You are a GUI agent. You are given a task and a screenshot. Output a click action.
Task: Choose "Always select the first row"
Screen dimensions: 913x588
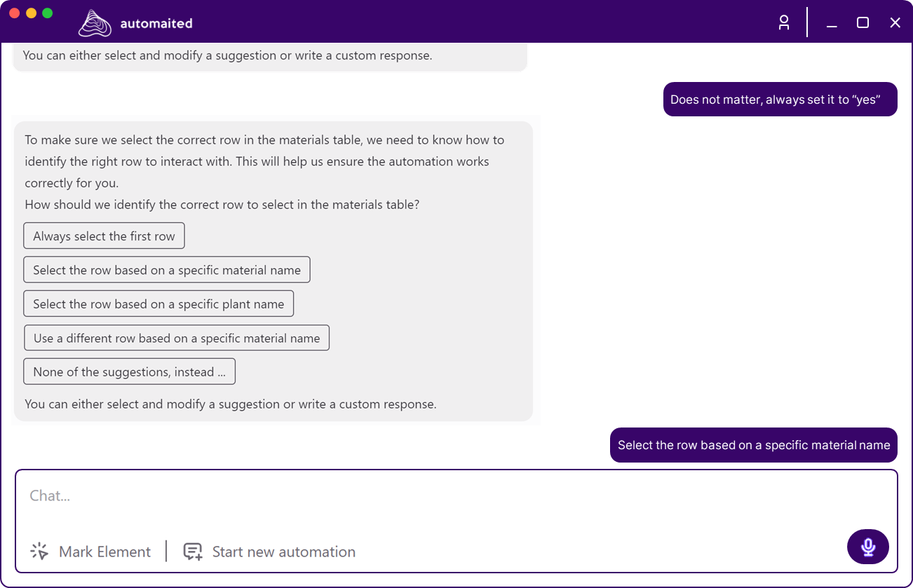pyautogui.click(x=104, y=236)
